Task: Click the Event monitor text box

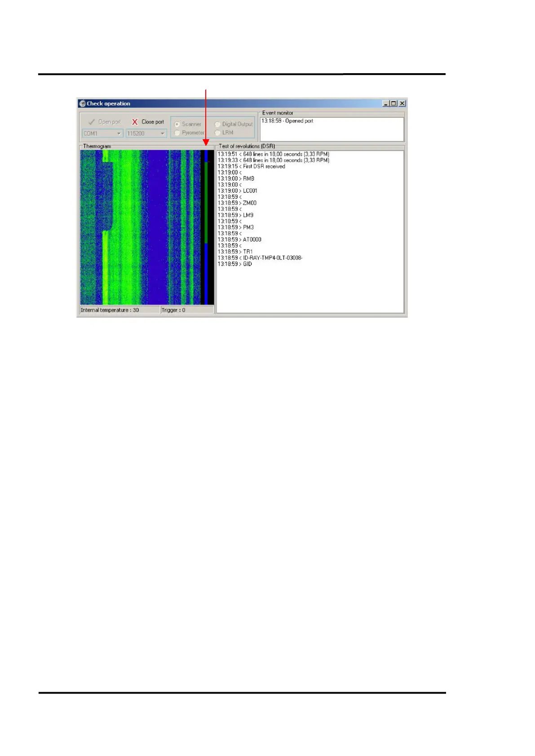Action: [332, 129]
